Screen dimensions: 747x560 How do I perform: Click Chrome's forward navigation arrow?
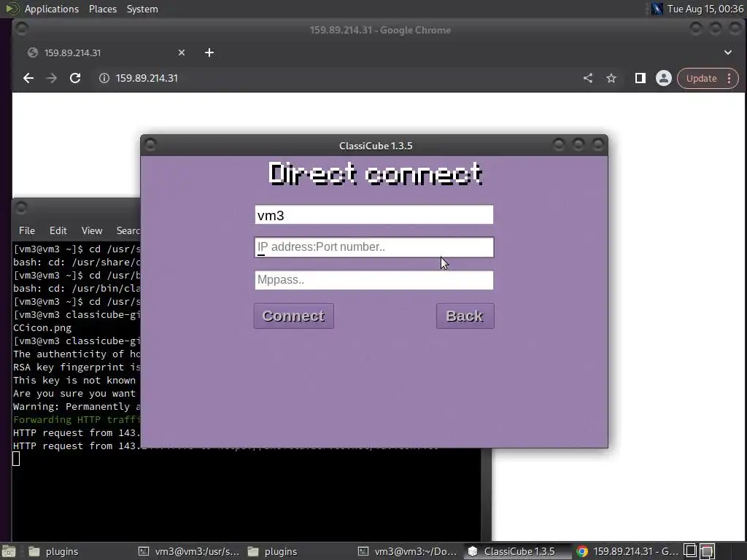pos(52,78)
